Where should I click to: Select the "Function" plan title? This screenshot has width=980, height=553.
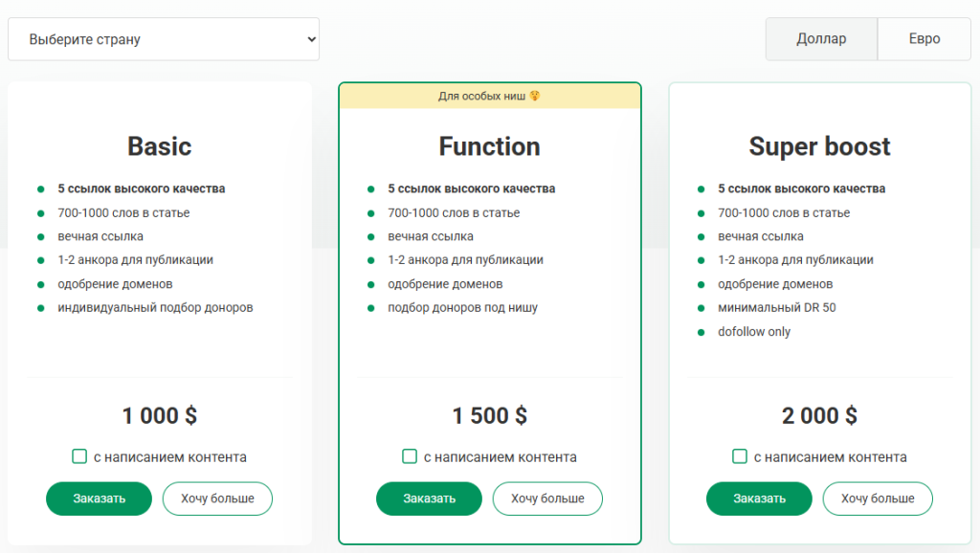click(489, 146)
